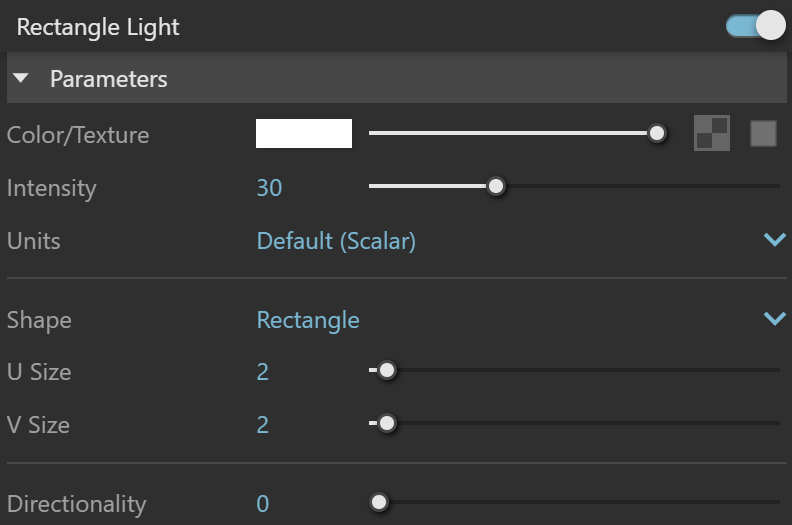Viewport: 792px width, 525px height.
Task: Click the U Size slider handle
Action: pyautogui.click(x=387, y=370)
